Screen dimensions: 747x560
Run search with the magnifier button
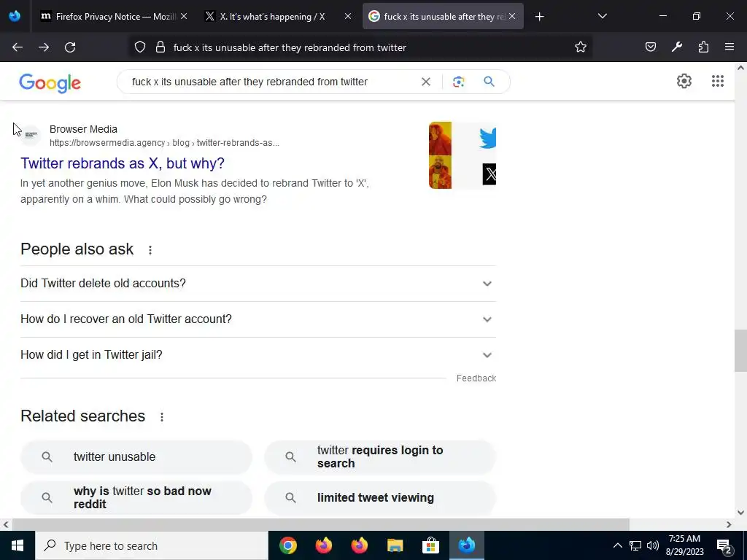pos(489,82)
